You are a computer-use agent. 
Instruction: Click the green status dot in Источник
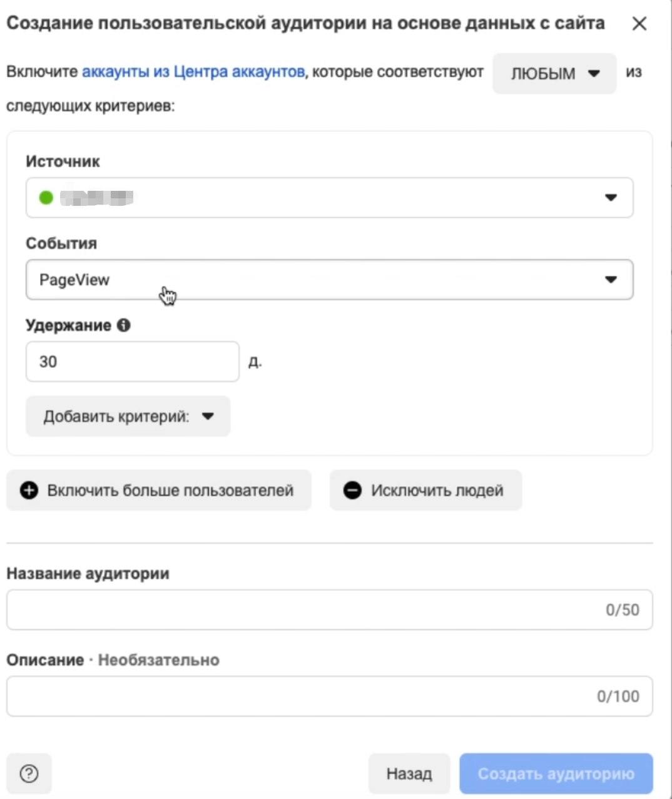point(46,198)
